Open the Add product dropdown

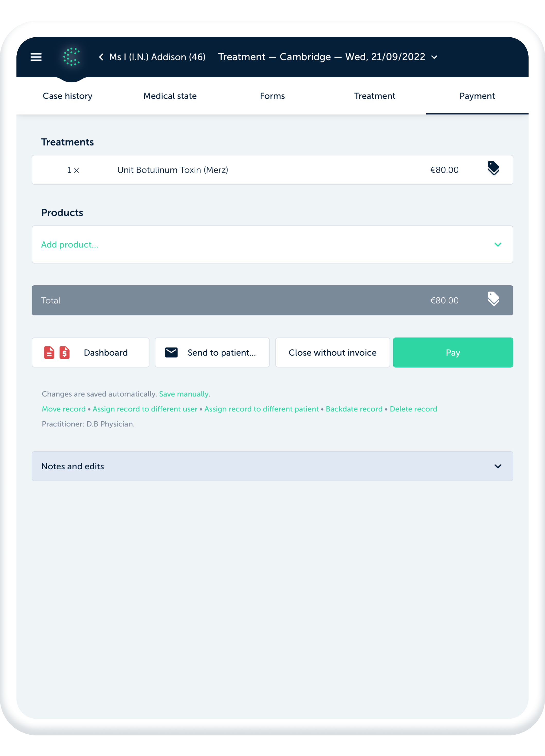point(272,244)
